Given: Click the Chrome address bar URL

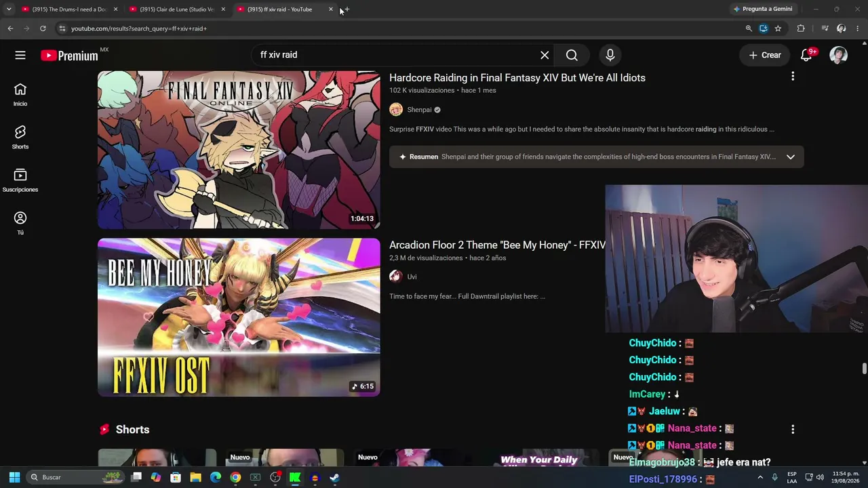Looking at the screenshot, I should click(139, 28).
